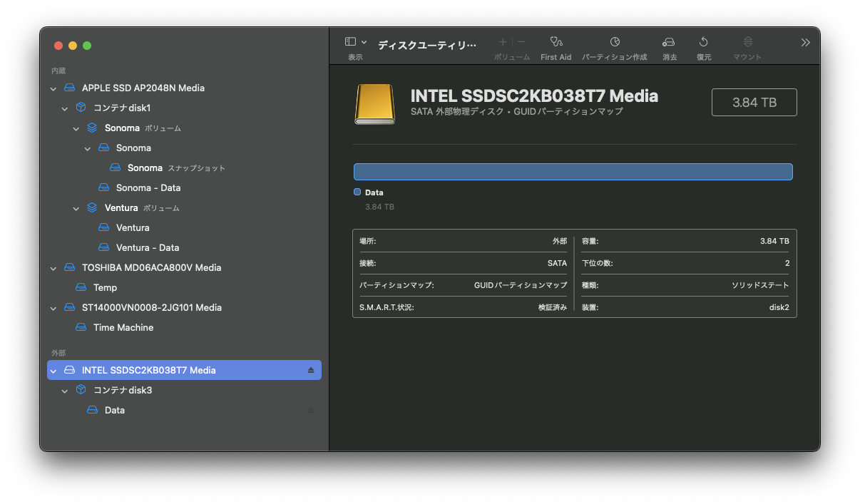Select the Ventura volume under Ventura group
The image size is (860, 504).
click(x=184, y=227)
